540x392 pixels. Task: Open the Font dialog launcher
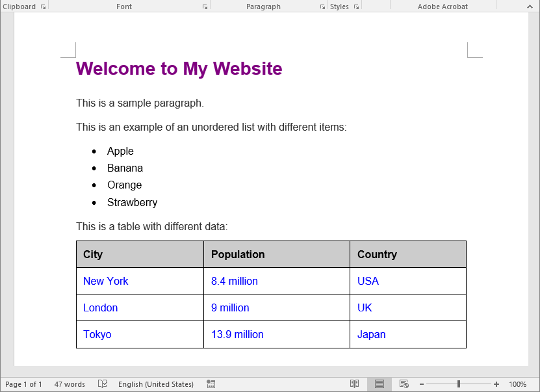click(x=205, y=6)
